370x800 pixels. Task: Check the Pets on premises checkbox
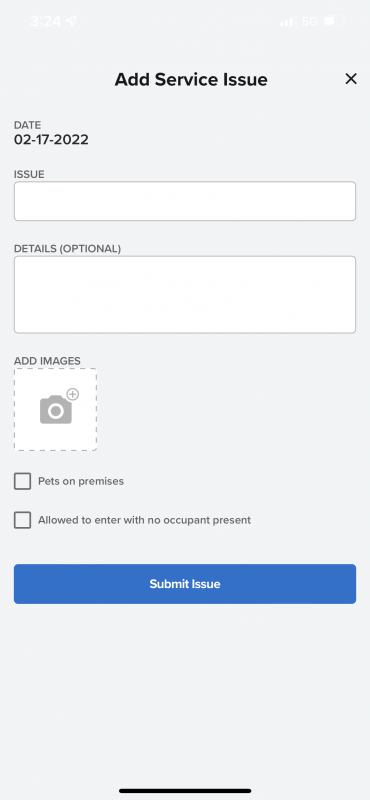(22, 481)
